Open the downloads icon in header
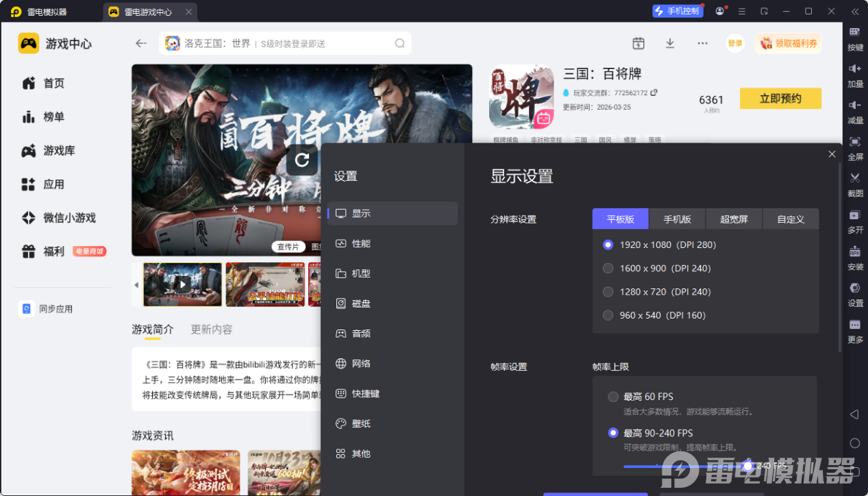Viewport: 868px width, 496px height. pos(670,43)
